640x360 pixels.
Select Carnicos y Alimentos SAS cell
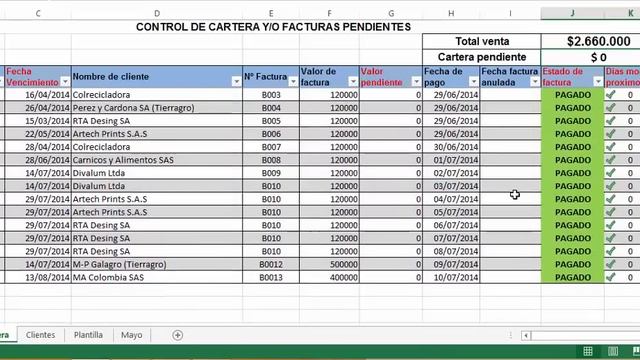point(157,160)
